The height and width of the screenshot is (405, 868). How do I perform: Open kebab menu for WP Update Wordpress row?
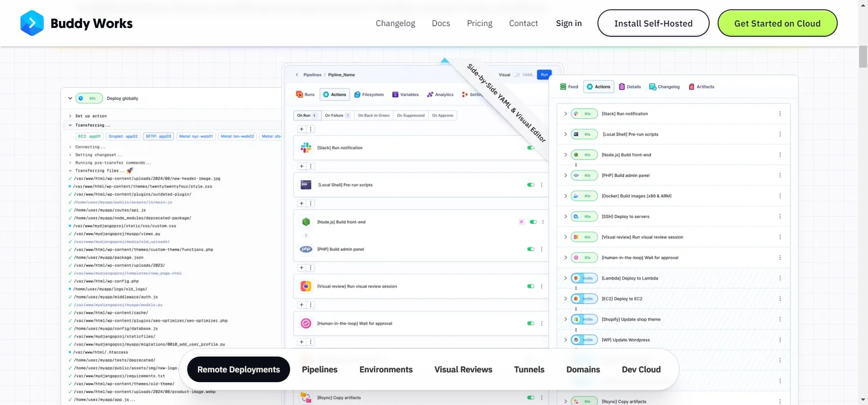[780, 340]
